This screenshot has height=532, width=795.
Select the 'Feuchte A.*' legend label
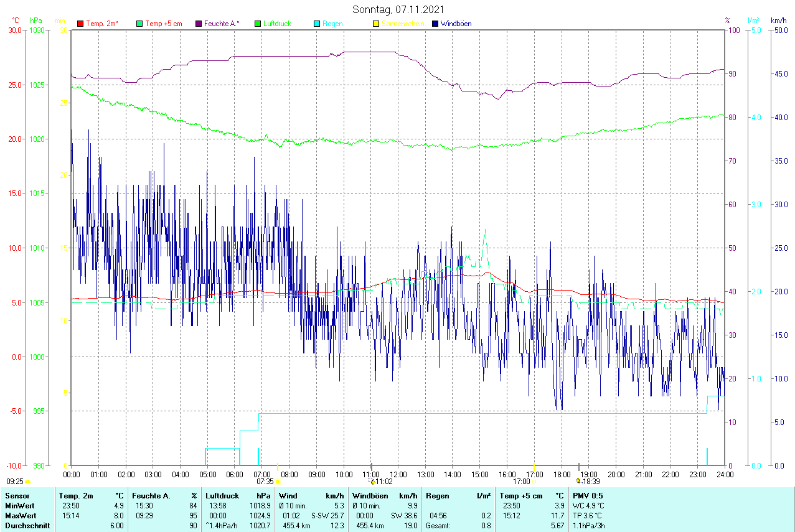click(222, 24)
